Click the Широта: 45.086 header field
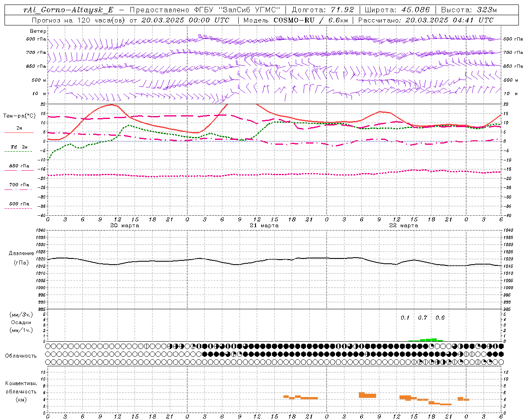Image resolution: width=525 pixels, height=420 pixels. [397, 10]
